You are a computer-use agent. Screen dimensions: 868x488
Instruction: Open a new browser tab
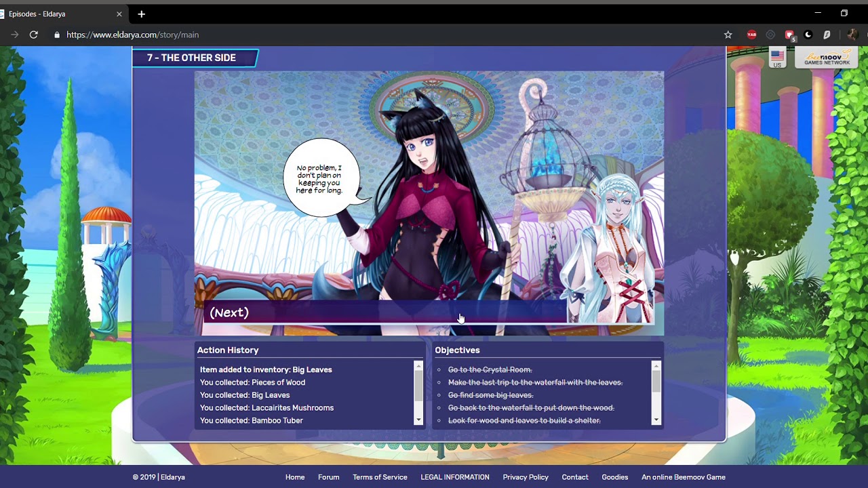tap(141, 14)
